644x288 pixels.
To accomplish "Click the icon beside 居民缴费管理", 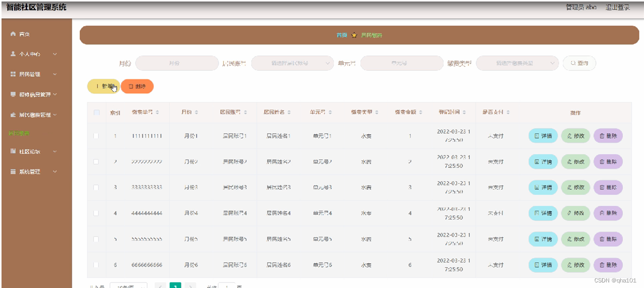I will tap(14, 115).
